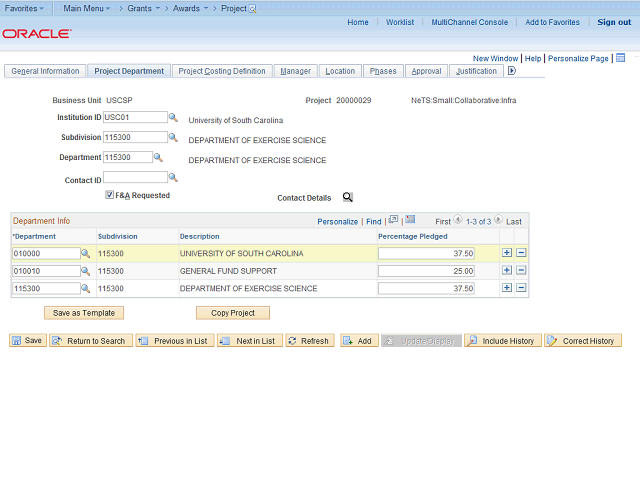640x480 pixels.
Task: Click Personalize Page link
Action: [x=578, y=58]
